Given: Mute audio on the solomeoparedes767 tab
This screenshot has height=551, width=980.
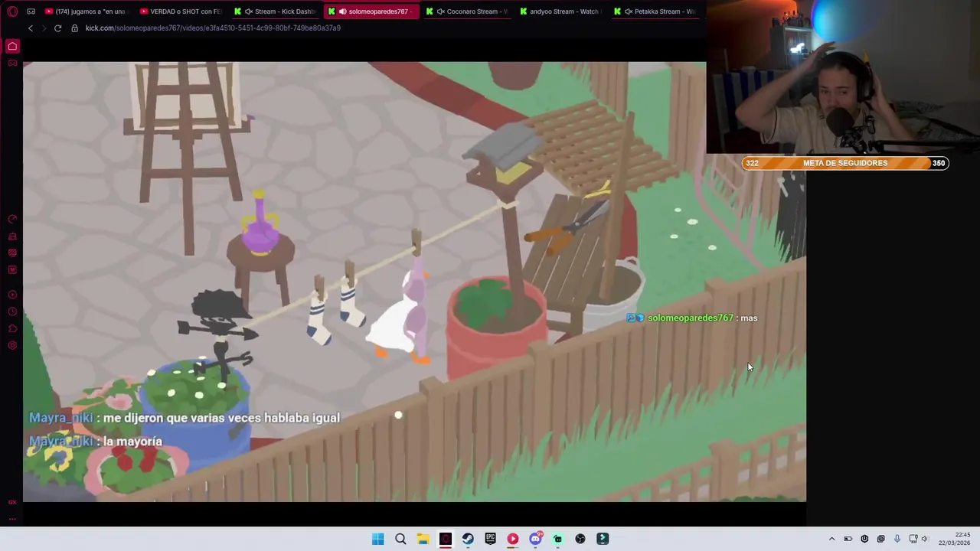Looking at the screenshot, I should click(x=342, y=11).
